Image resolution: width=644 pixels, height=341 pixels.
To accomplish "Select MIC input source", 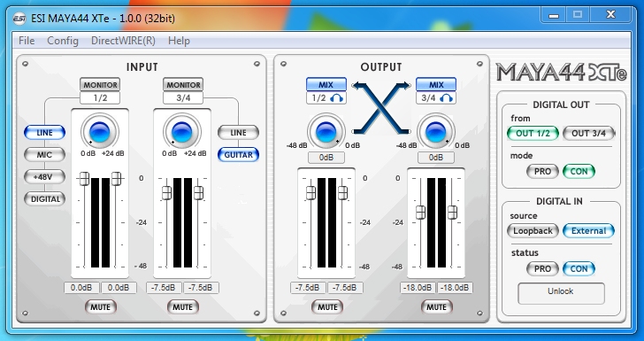I will tap(45, 155).
